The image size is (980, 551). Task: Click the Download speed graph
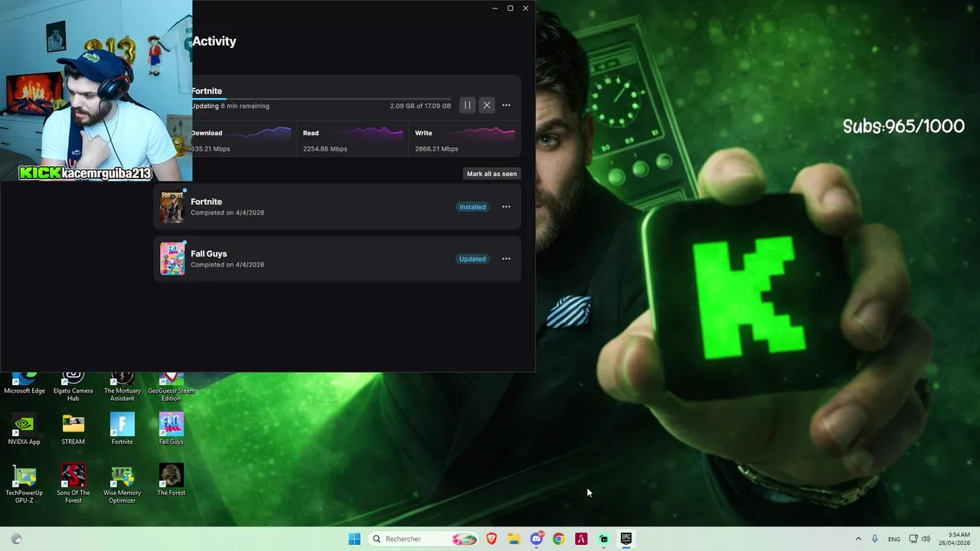click(x=260, y=133)
